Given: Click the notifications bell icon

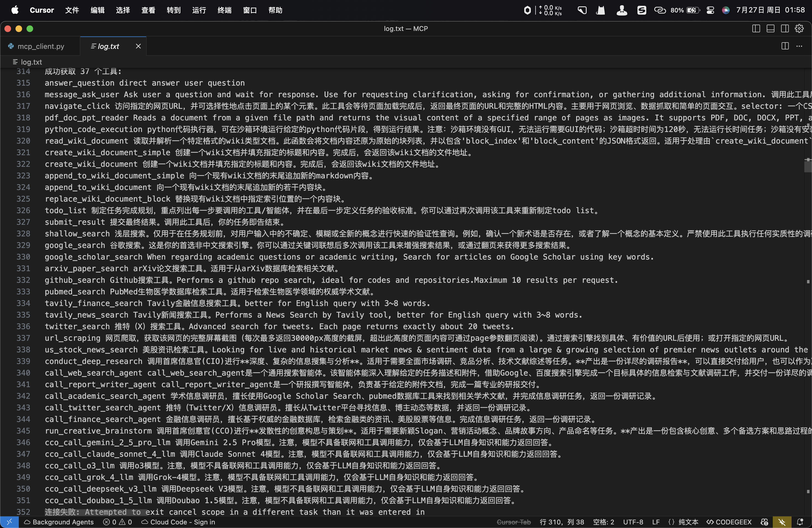Looking at the screenshot, I should point(800,522).
